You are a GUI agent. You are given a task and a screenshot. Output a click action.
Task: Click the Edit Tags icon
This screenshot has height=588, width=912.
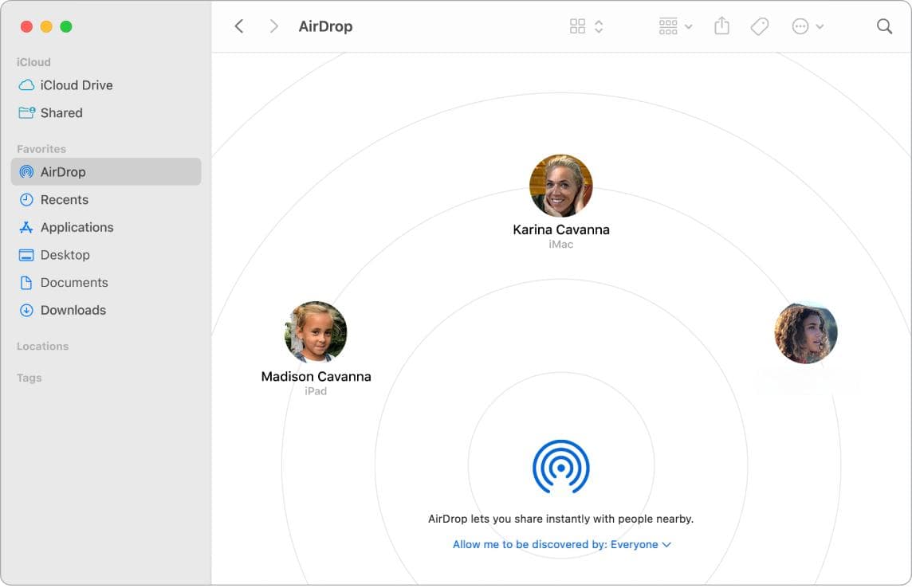point(760,26)
